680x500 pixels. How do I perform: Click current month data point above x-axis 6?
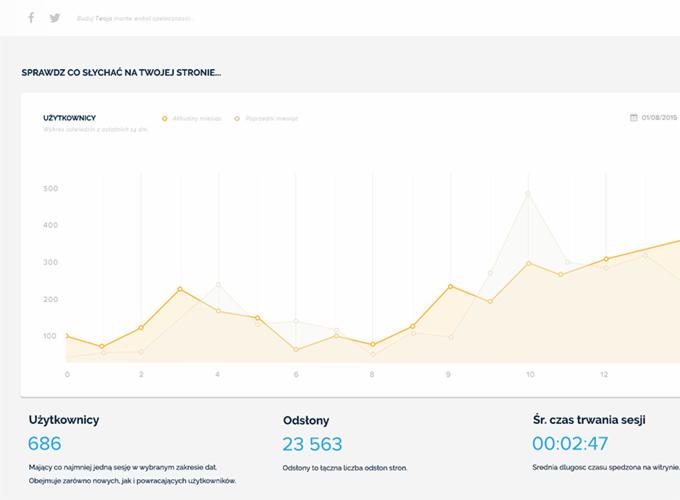point(296,349)
